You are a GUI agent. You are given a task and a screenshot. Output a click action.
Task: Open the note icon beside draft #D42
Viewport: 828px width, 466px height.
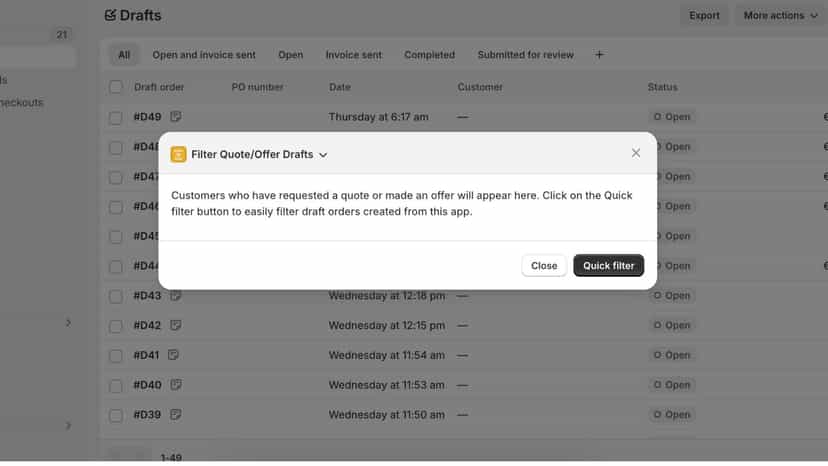(176, 325)
